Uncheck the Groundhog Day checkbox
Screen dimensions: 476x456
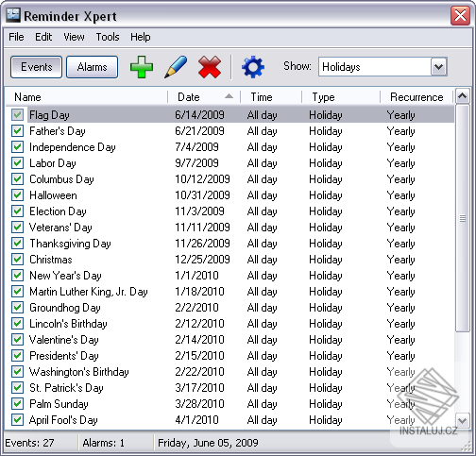coord(17,307)
